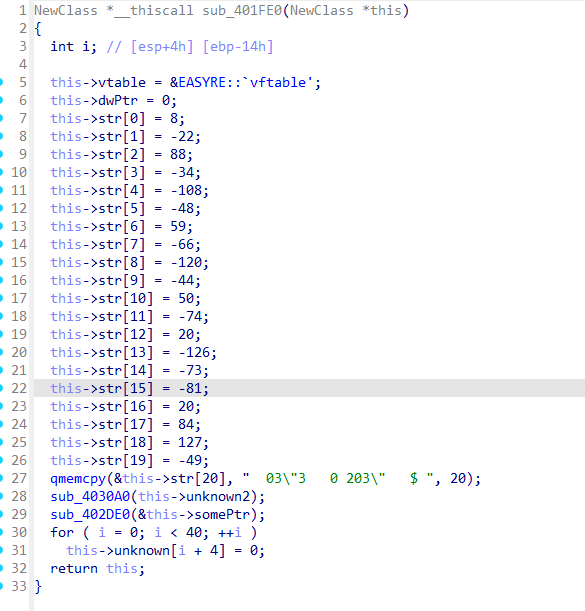Image resolution: width=585 pixels, height=611 pixels.
Task: Select line this->str[18] = 127
Action: pyautogui.click(x=129, y=442)
